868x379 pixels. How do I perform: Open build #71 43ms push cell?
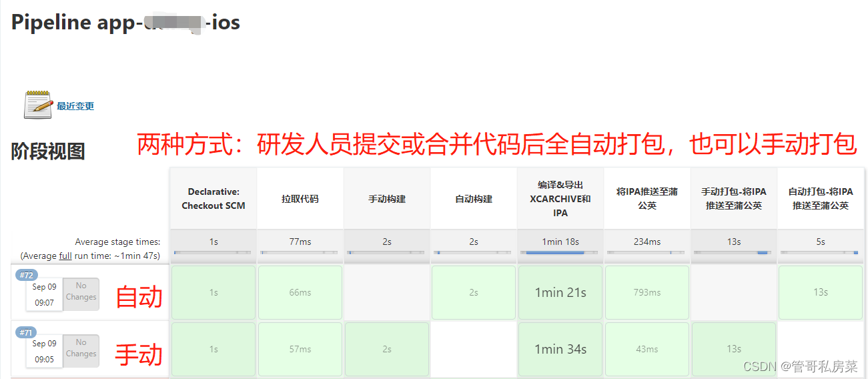coord(647,349)
